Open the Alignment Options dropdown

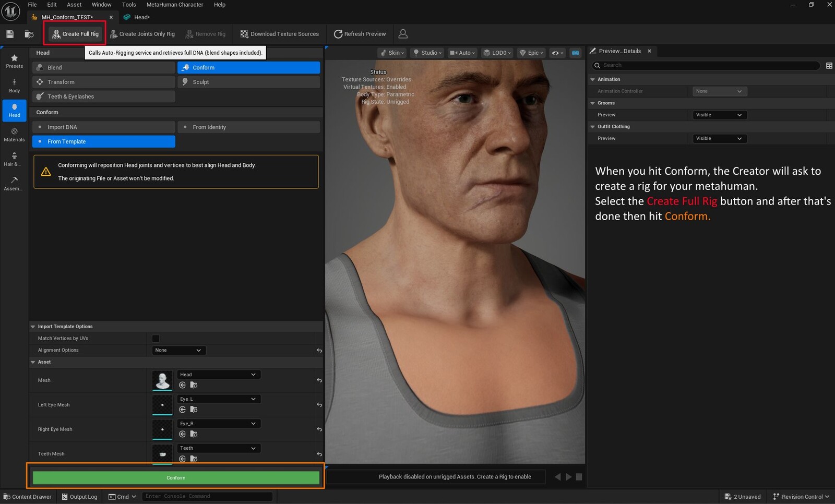click(178, 351)
